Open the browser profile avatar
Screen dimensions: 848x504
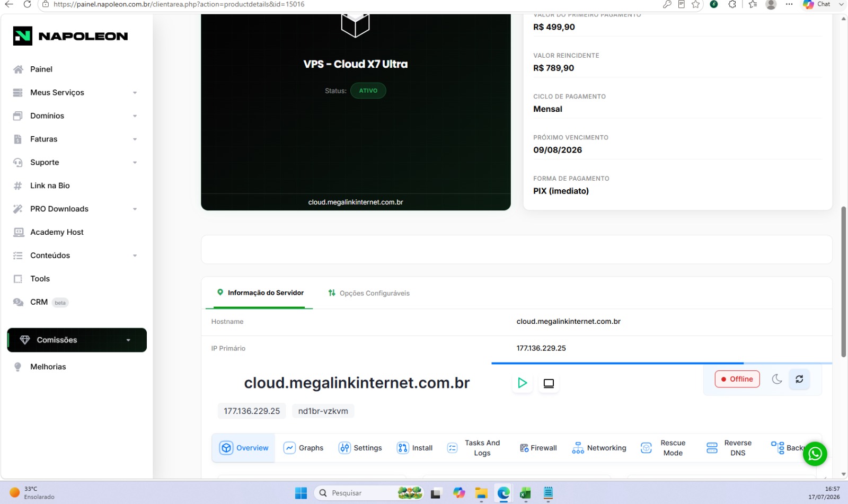(771, 4)
